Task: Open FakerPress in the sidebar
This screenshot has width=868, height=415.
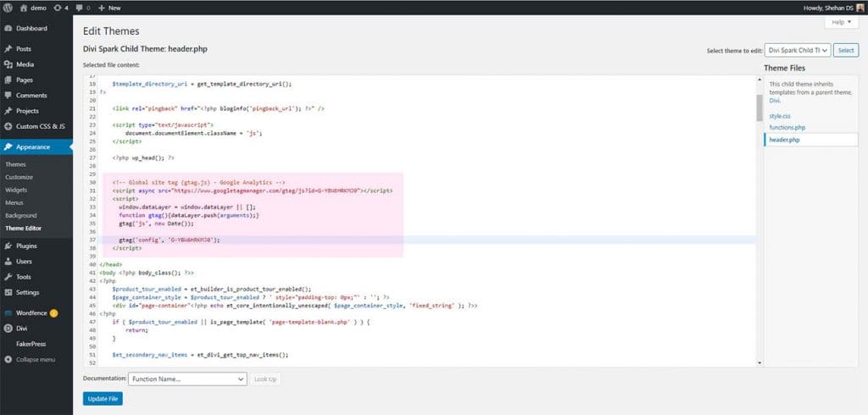Action: pyautogui.click(x=31, y=344)
